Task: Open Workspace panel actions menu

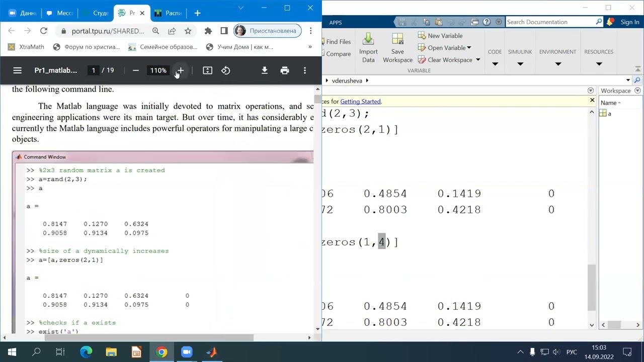Action: 637,90
